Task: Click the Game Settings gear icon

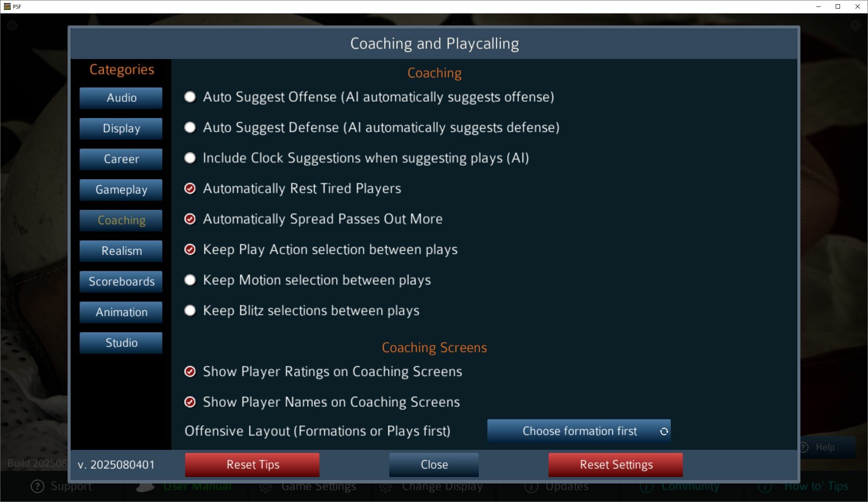Action: 265,487
